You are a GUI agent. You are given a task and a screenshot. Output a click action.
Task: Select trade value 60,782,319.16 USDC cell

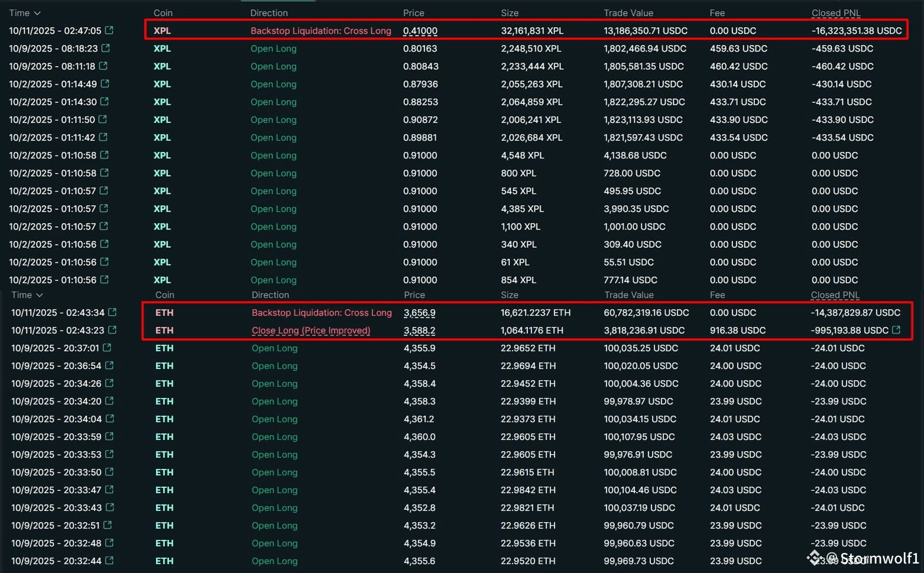click(646, 313)
